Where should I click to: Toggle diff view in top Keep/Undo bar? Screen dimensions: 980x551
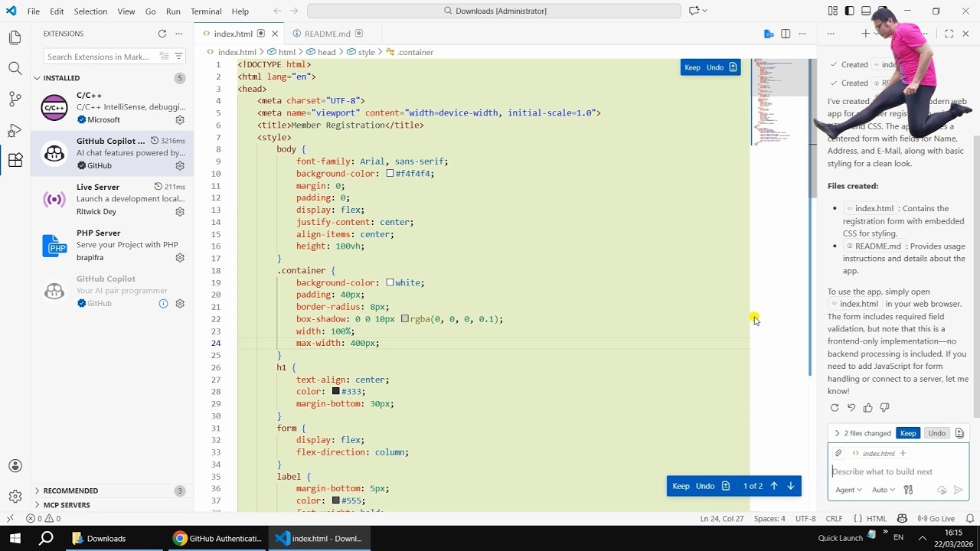(x=733, y=67)
